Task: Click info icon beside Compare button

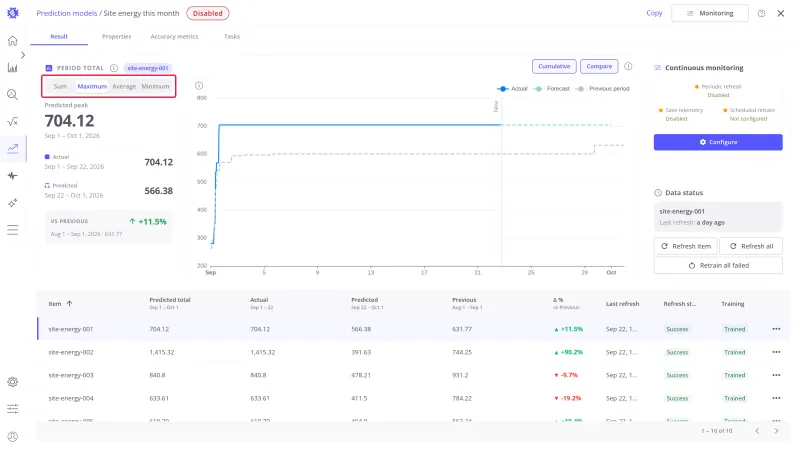Action: point(628,66)
